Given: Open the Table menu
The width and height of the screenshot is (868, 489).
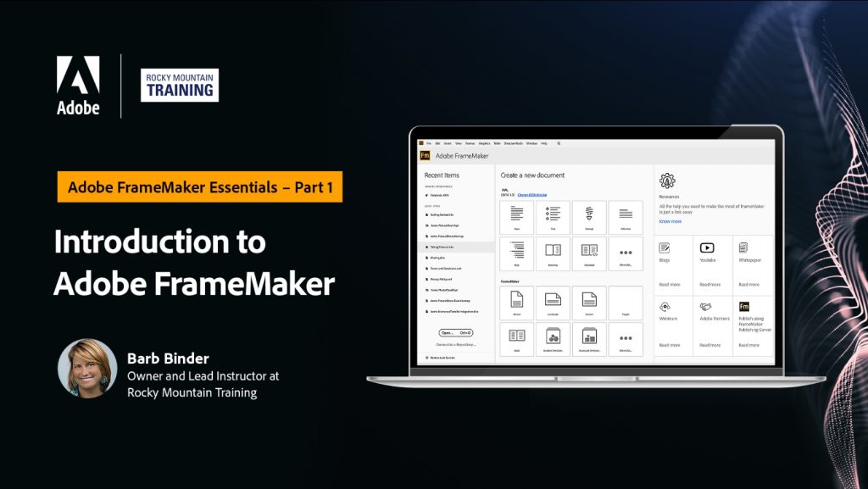Looking at the screenshot, I should pyautogui.click(x=497, y=143).
